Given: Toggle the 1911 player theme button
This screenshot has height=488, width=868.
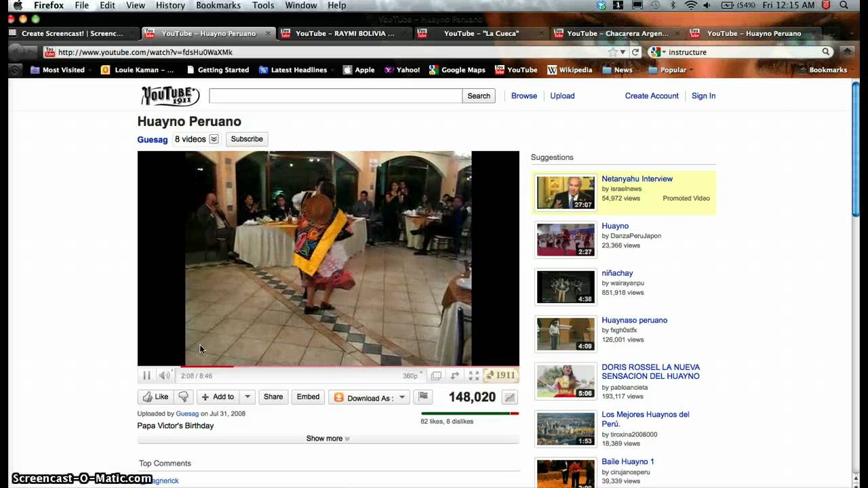Looking at the screenshot, I should coord(500,375).
